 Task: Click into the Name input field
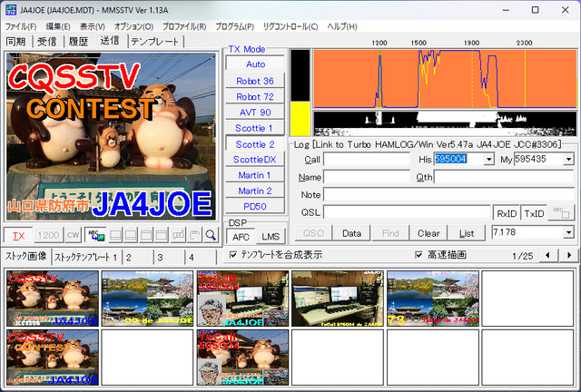[367, 177]
